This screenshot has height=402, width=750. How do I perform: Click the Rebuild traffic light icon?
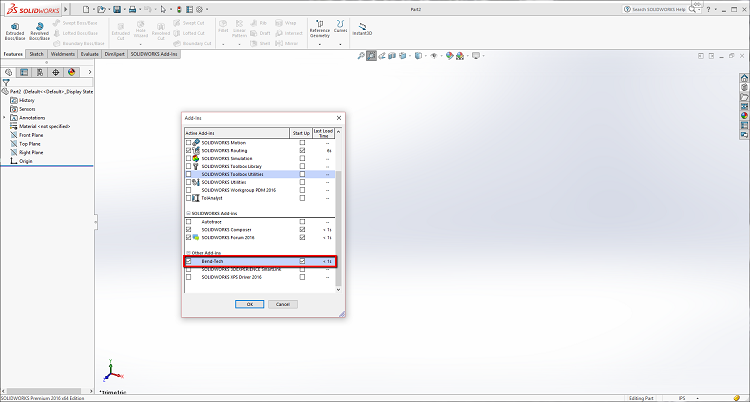pyautogui.click(x=179, y=9)
